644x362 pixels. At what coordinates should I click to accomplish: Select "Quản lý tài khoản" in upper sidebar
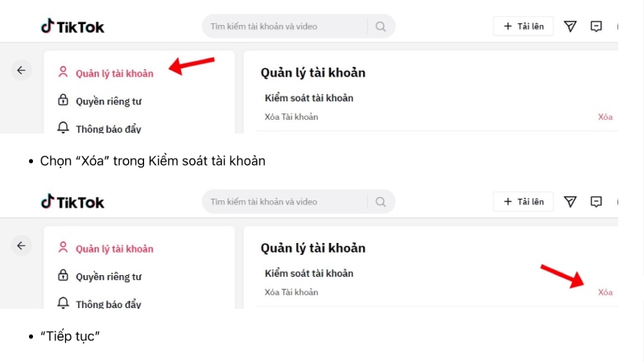tap(114, 73)
